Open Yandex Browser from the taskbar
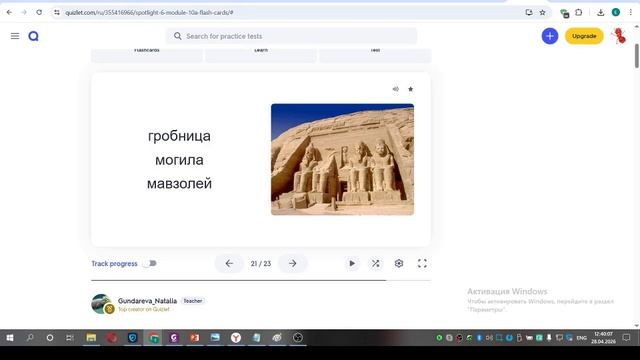Viewport: 640px width, 360px height. [236, 338]
